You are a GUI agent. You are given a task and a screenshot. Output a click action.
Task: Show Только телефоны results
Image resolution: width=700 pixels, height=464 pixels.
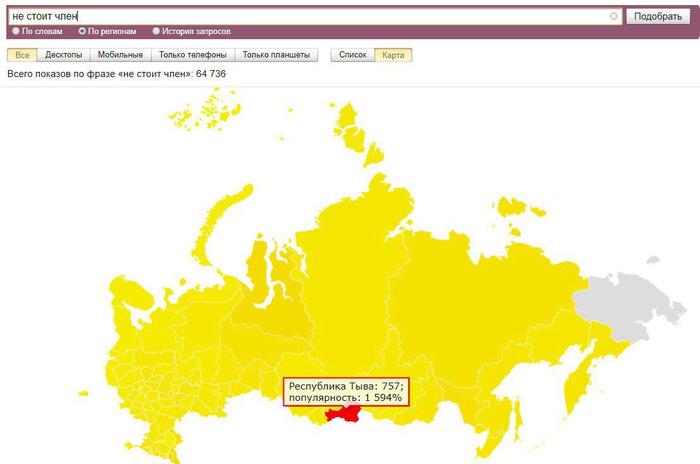tap(193, 55)
